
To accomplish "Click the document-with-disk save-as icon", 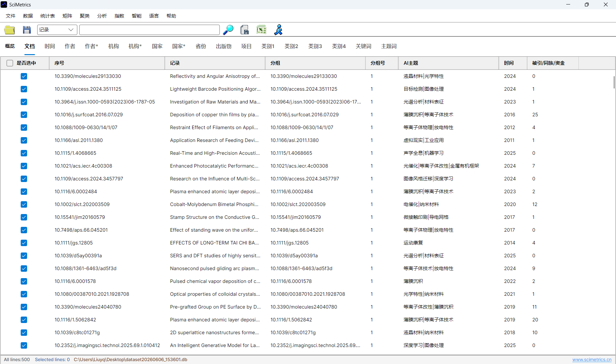I will tap(244, 30).
